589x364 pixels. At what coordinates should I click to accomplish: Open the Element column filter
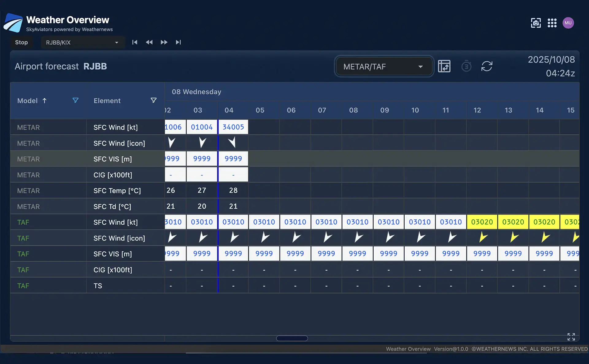(154, 100)
